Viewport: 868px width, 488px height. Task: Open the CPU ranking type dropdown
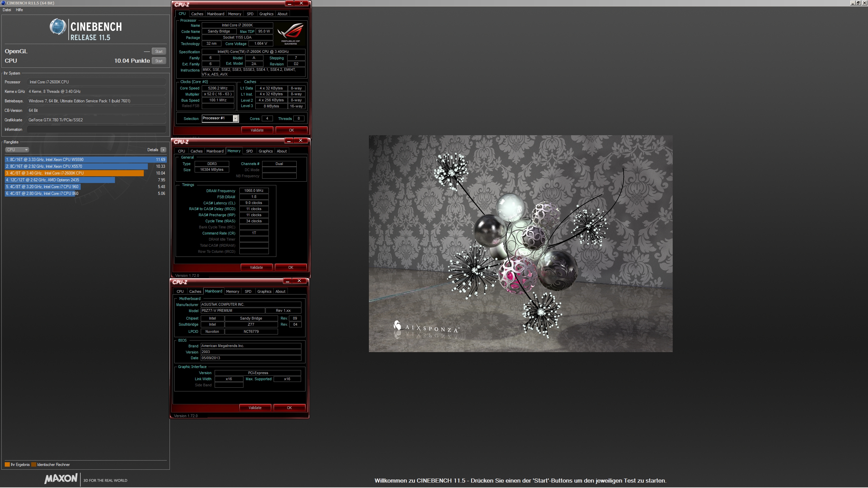pos(17,150)
